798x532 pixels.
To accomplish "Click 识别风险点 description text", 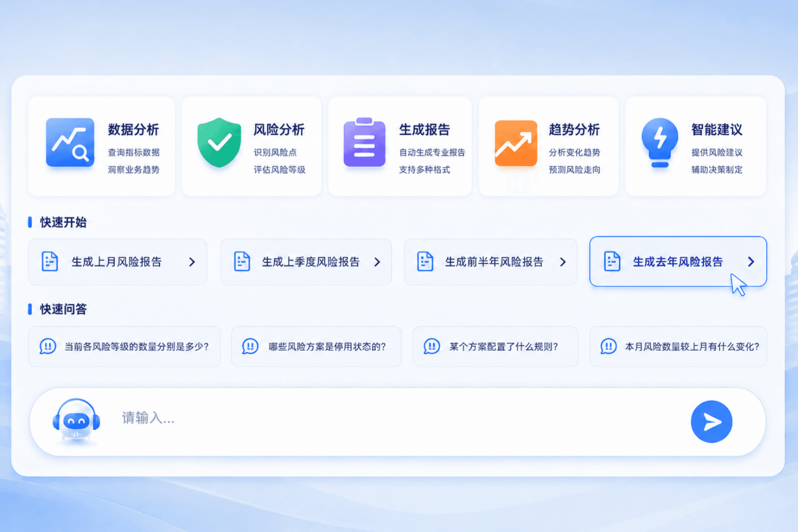I will [275, 152].
